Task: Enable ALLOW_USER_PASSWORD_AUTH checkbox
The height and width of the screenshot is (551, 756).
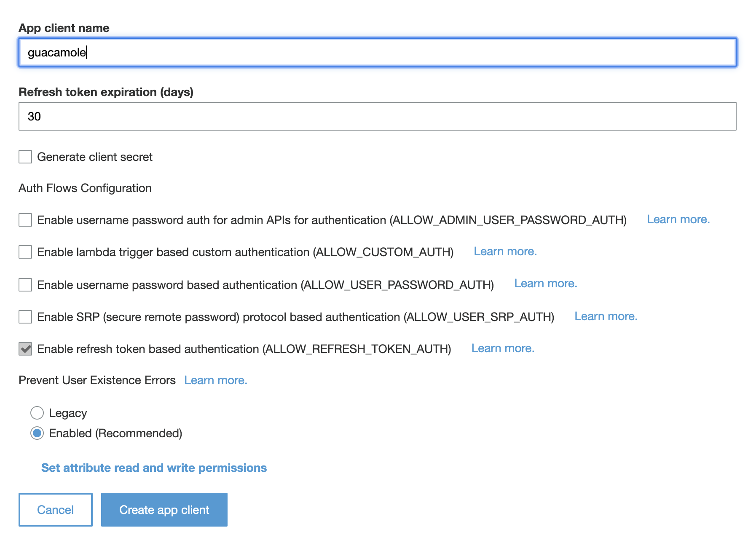Action: [x=25, y=285]
